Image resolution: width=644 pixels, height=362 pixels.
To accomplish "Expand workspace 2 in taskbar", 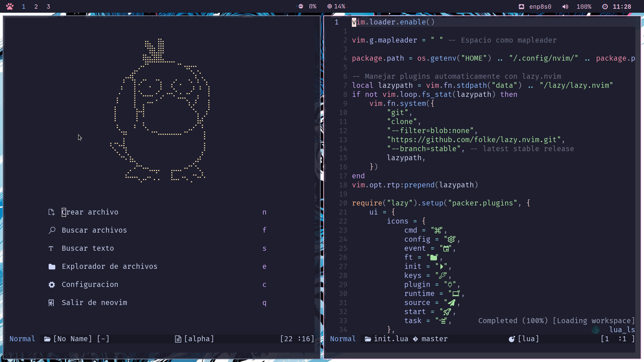I will coord(35,6).
